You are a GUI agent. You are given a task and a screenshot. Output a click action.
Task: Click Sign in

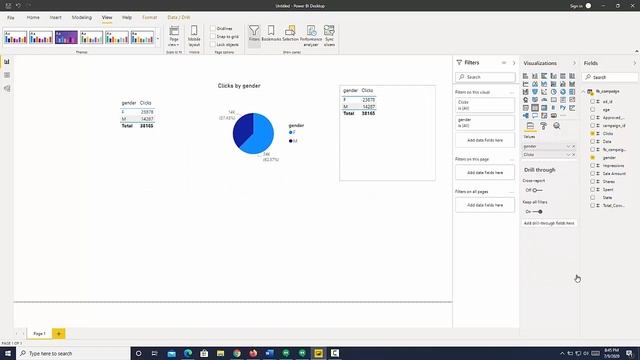click(576, 6)
